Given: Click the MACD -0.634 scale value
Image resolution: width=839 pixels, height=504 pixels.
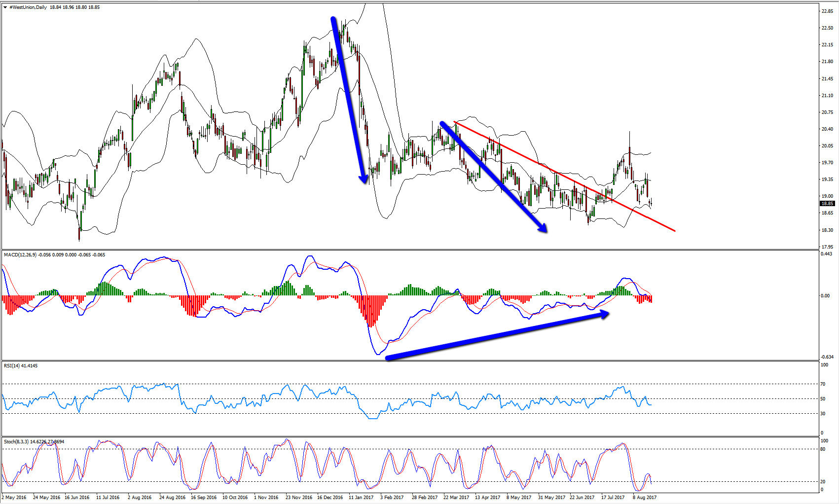Looking at the screenshot, I should point(827,357).
